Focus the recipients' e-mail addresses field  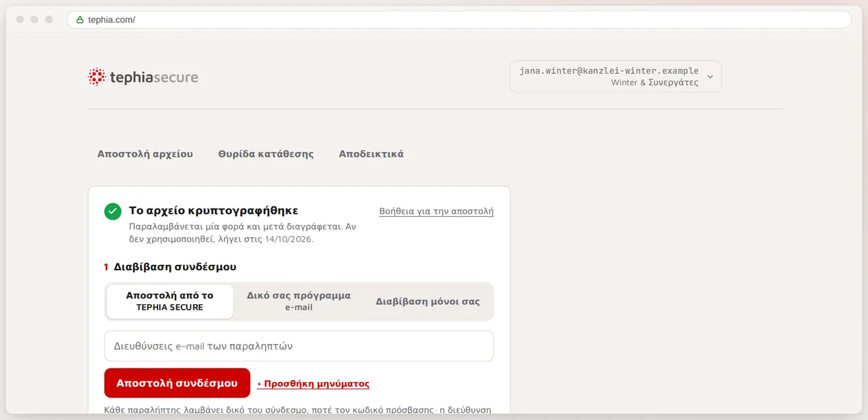(299, 346)
